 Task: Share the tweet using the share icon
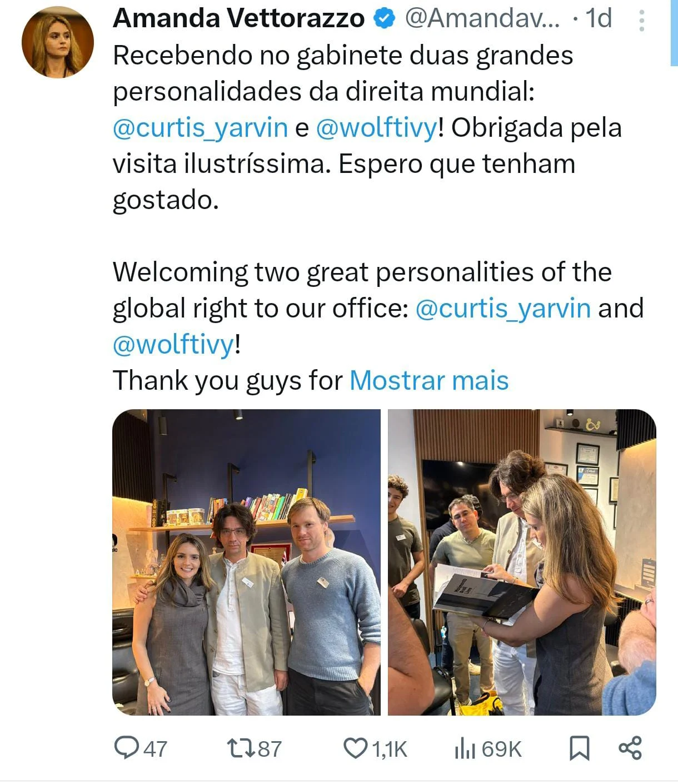point(630,748)
